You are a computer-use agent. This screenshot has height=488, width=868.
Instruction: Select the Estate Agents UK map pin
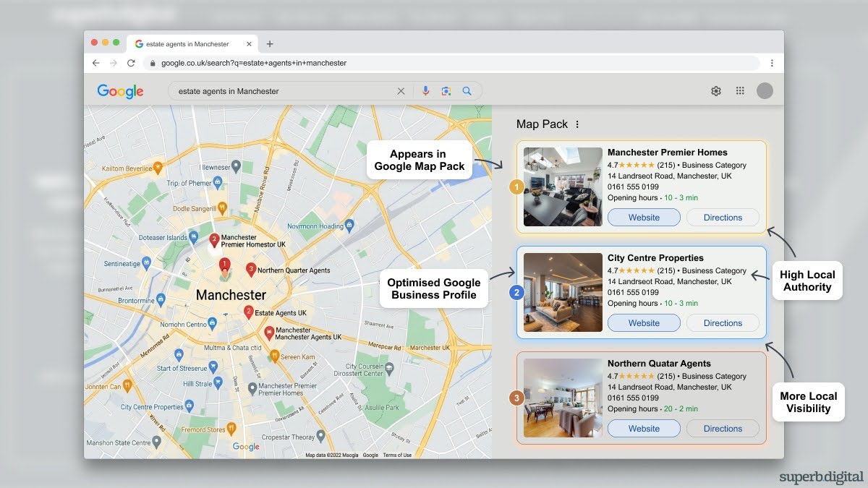(248, 312)
